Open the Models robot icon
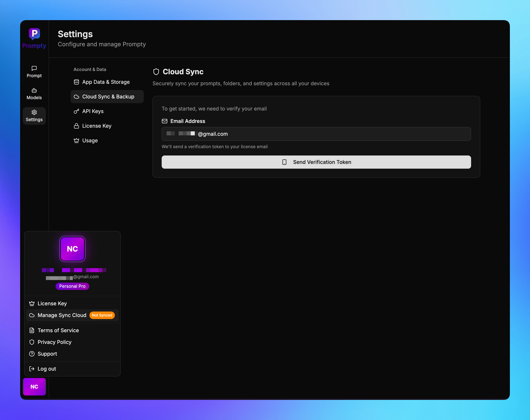530x420 pixels. [34, 91]
